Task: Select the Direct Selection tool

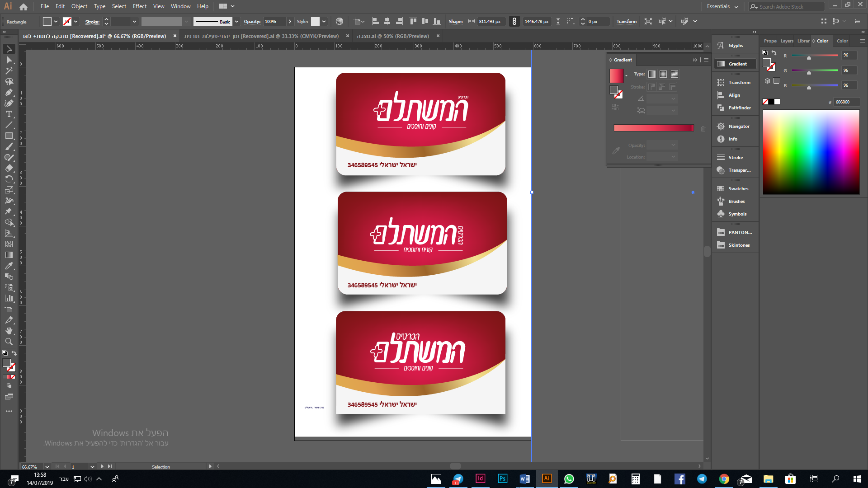Action: pyautogui.click(x=9, y=60)
